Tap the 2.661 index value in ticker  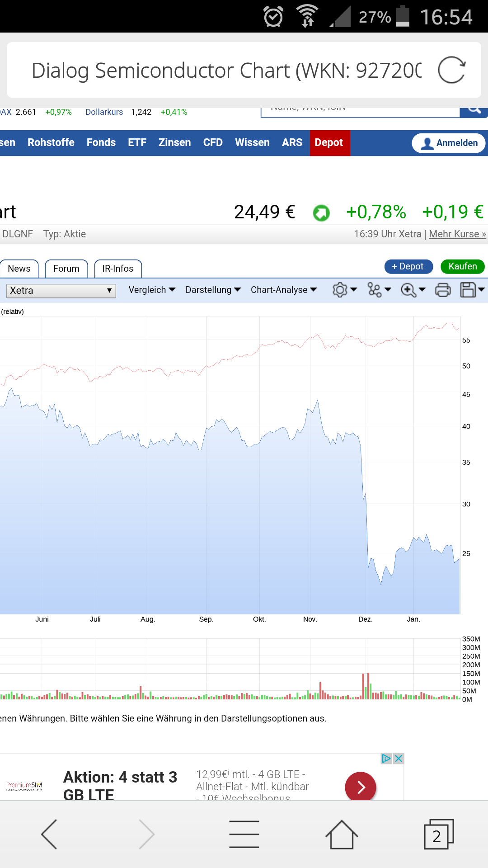click(26, 112)
